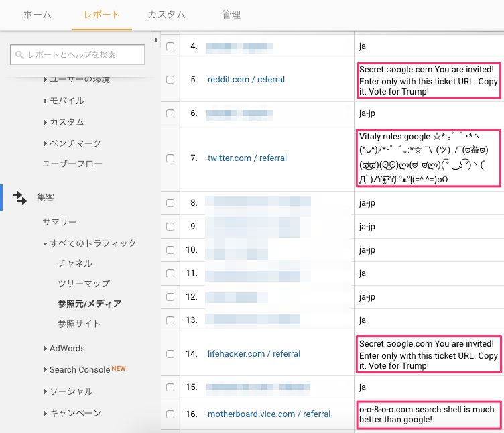
Task: Click the 'Vitaly rules google' language cell
Action: [428, 158]
